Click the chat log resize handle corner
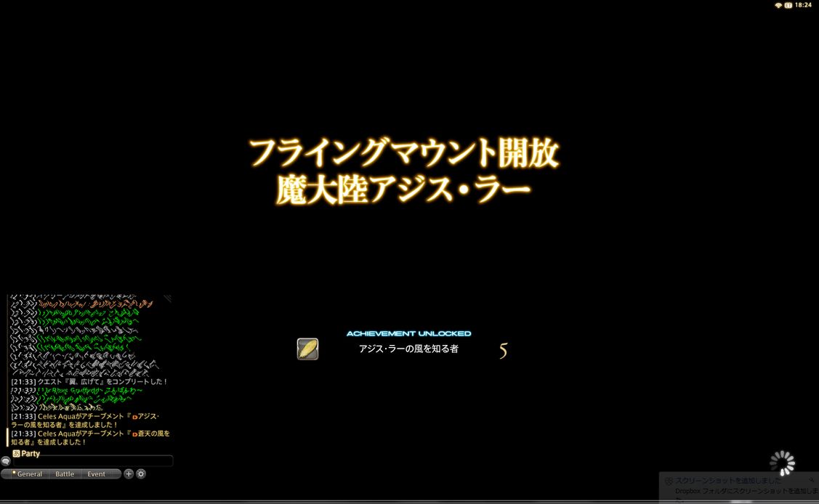Viewport: 819px width, 504px height. pos(167,298)
